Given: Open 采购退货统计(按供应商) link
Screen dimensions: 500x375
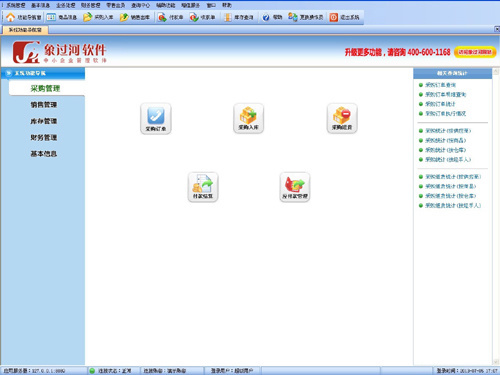Looking at the screenshot, I should coord(453,177).
